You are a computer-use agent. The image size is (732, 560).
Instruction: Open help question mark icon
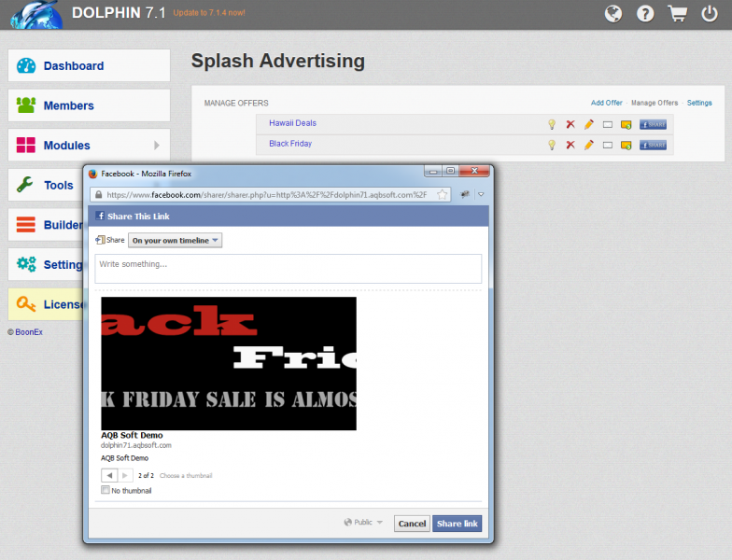point(645,13)
